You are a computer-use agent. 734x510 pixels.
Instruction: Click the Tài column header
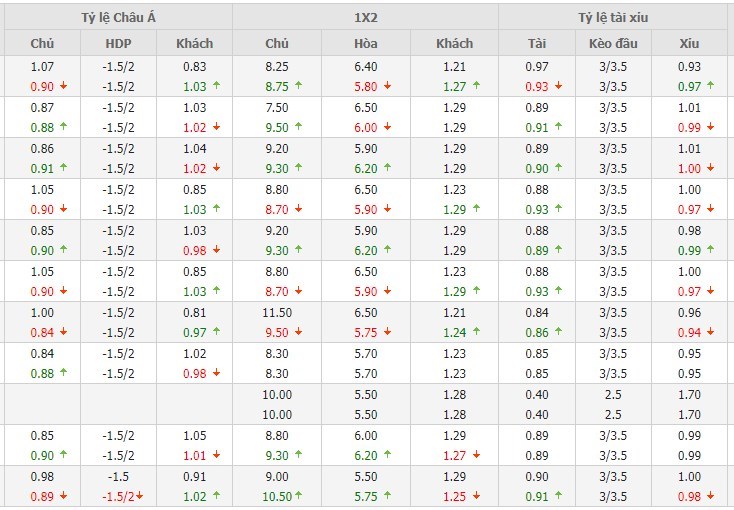pyautogui.click(x=537, y=43)
